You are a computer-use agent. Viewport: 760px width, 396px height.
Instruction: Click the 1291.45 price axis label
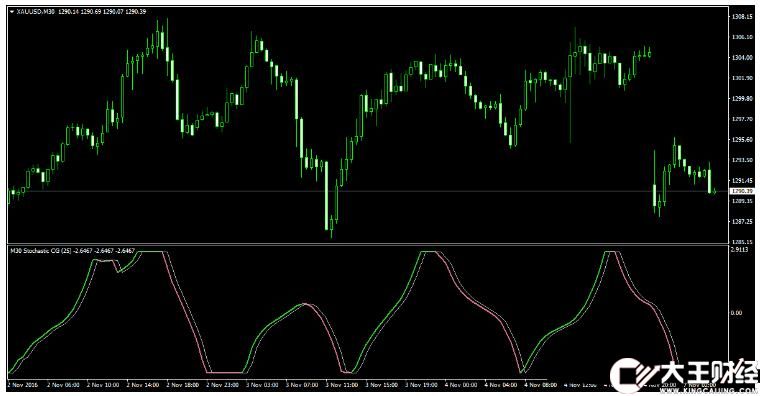coord(742,180)
